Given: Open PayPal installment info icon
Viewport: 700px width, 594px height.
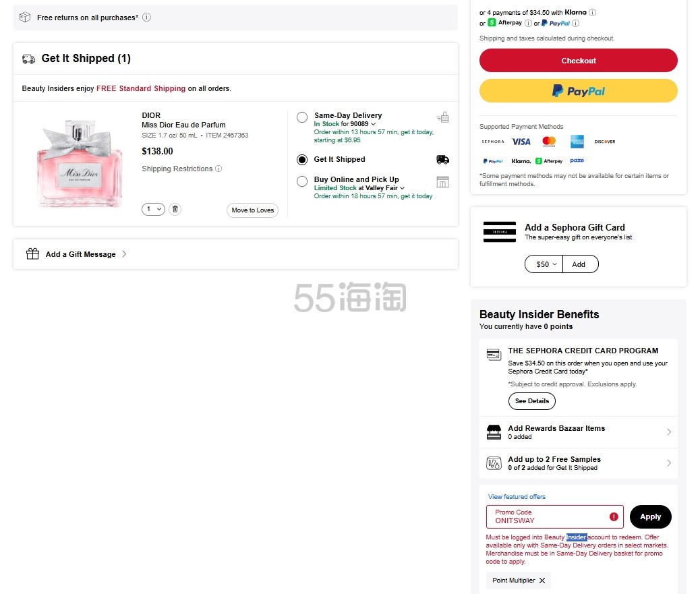Looking at the screenshot, I should [575, 23].
